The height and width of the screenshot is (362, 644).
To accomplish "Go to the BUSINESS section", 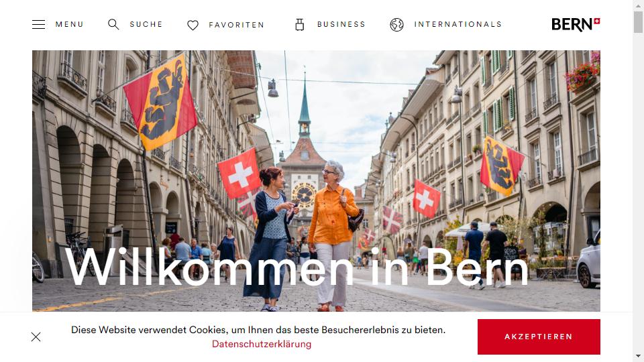I will [341, 24].
